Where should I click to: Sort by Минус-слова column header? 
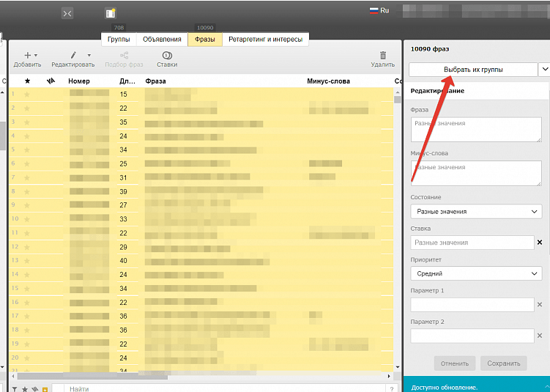328,81
